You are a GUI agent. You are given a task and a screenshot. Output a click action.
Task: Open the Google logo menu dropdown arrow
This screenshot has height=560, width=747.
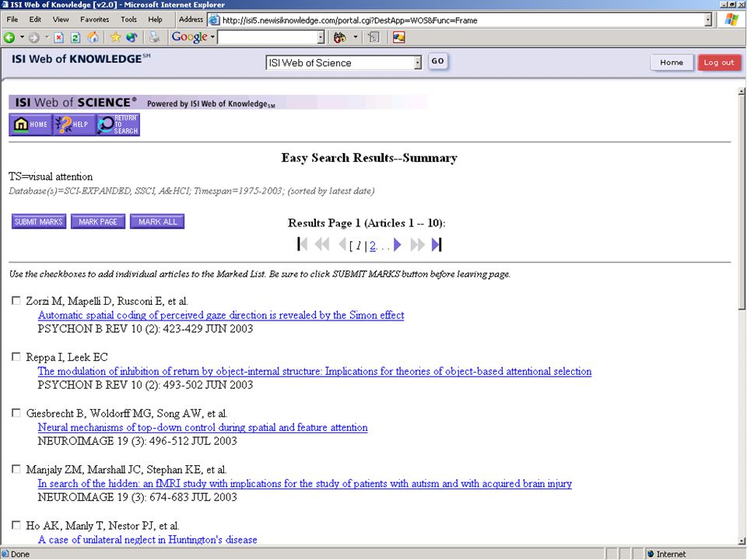[x=212, y=37]
